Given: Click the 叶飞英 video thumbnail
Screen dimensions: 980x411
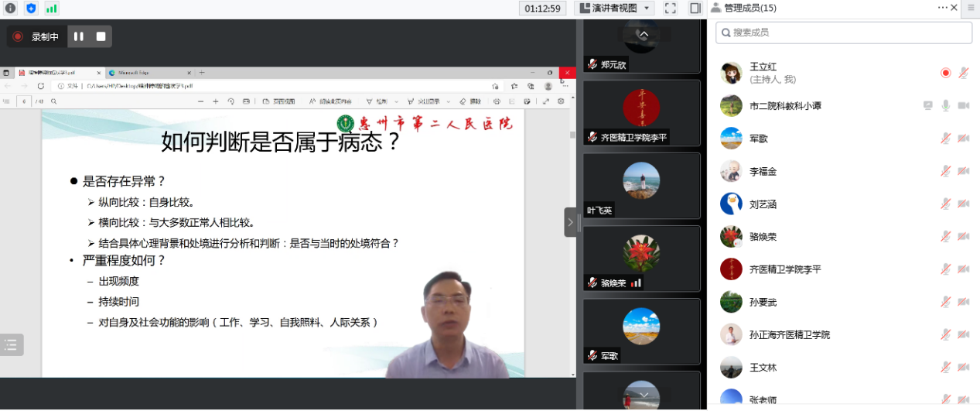Looking at the screenshot, I should [x=641, y=184].
